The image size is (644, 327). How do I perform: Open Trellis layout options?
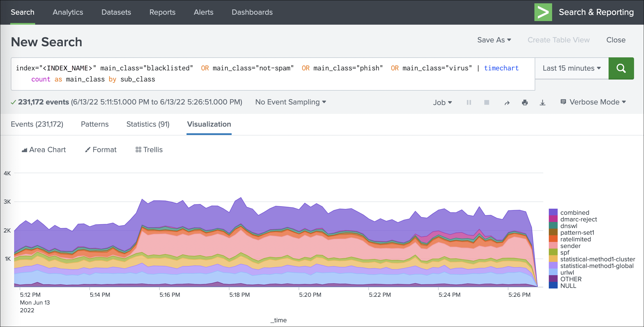pos(149,150)
